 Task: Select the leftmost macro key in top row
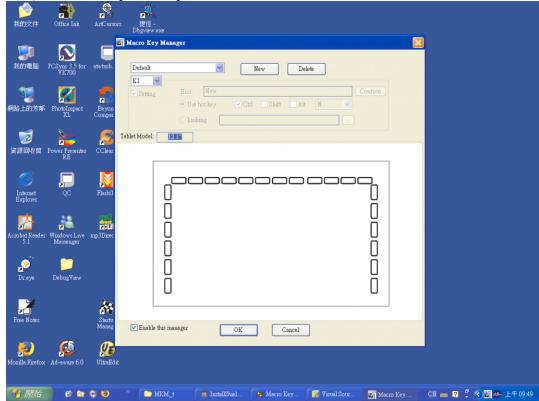click(x=179, y=180)
